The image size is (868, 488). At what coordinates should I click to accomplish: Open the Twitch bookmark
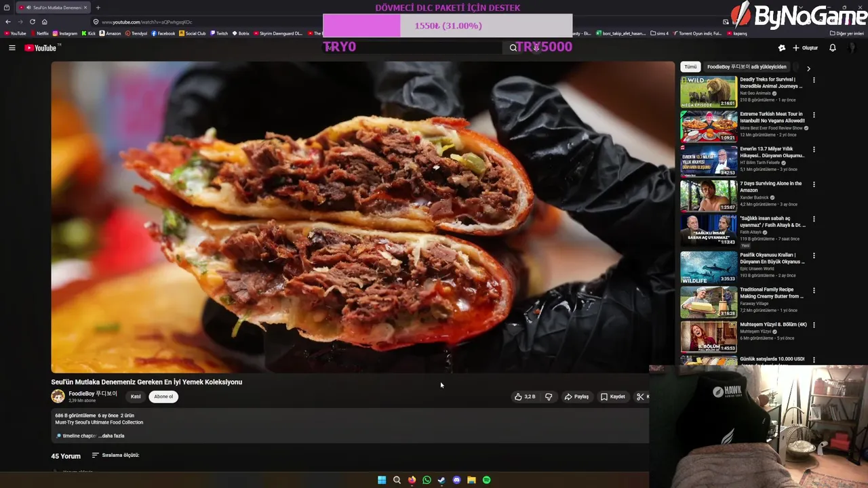tap(220, 33)
